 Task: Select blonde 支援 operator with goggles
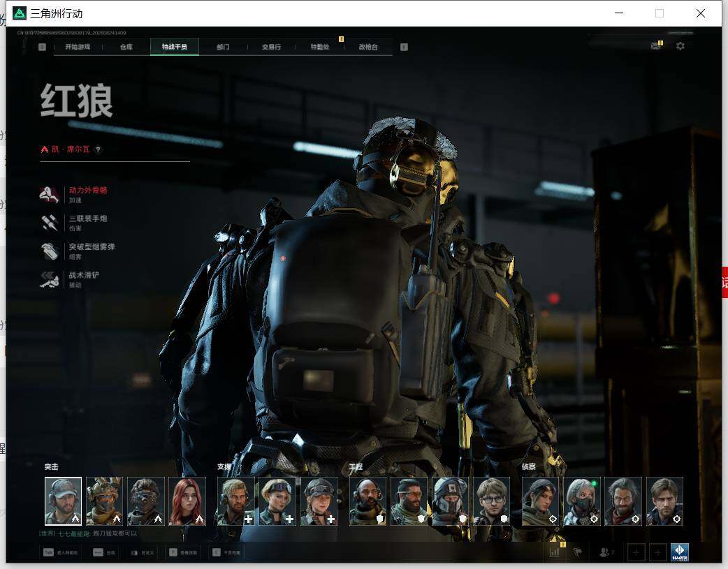click(x=277, y=501)
